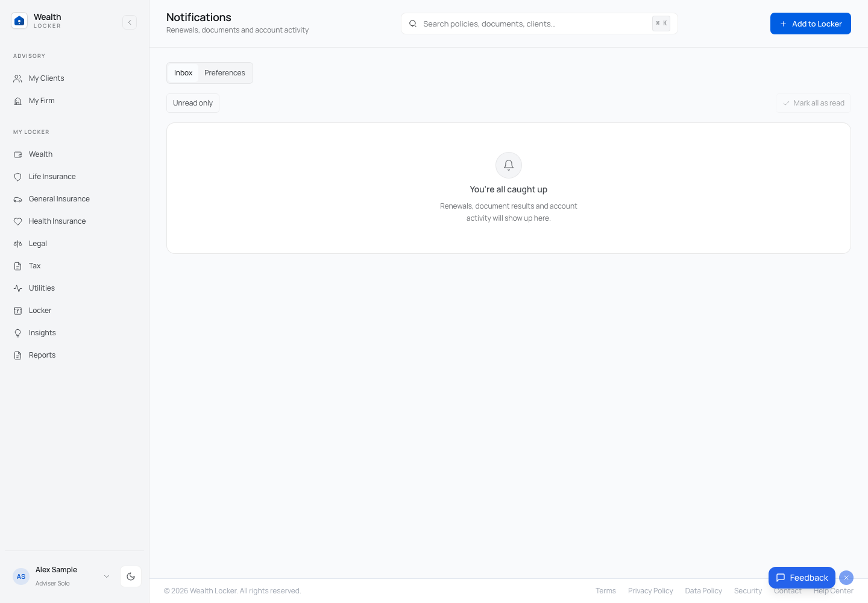The width and height of the screenshot is (868, 603).
Task: Select the Legal scales icon
Action: click(x=18, y=244)
